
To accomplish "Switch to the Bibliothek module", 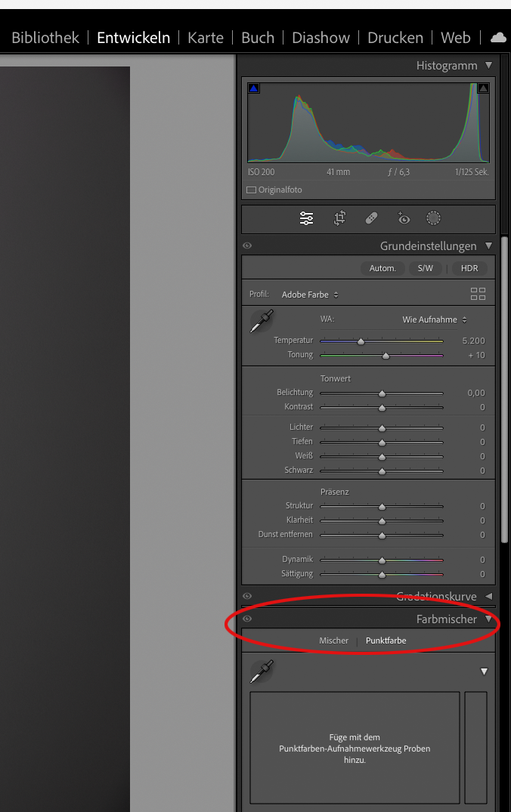I will point(45,38).
